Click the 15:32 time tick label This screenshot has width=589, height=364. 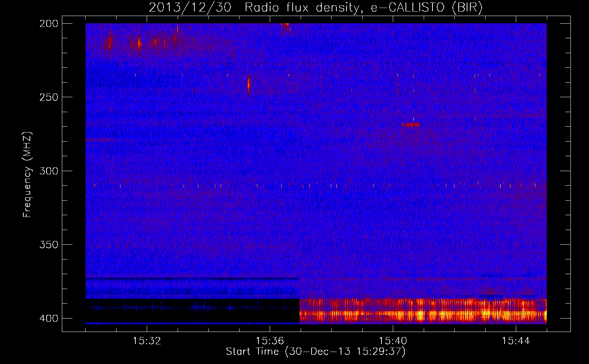click(x=147, y=341)
